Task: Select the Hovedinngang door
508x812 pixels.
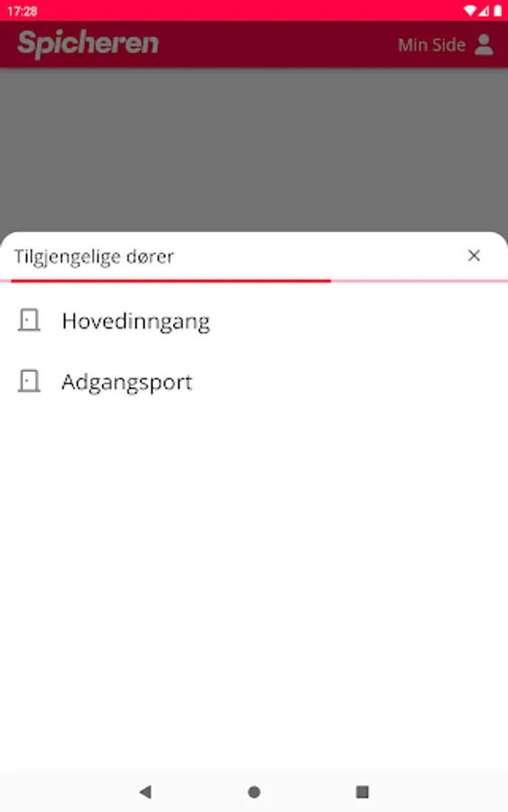Action: pyautogui.click(x=254, y=320)
